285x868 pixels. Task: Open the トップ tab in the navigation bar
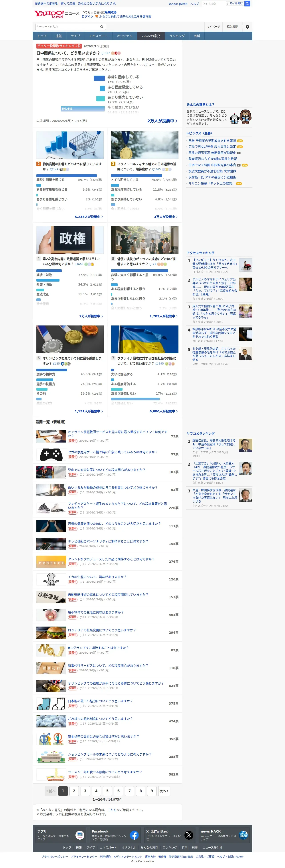(42, 36)
